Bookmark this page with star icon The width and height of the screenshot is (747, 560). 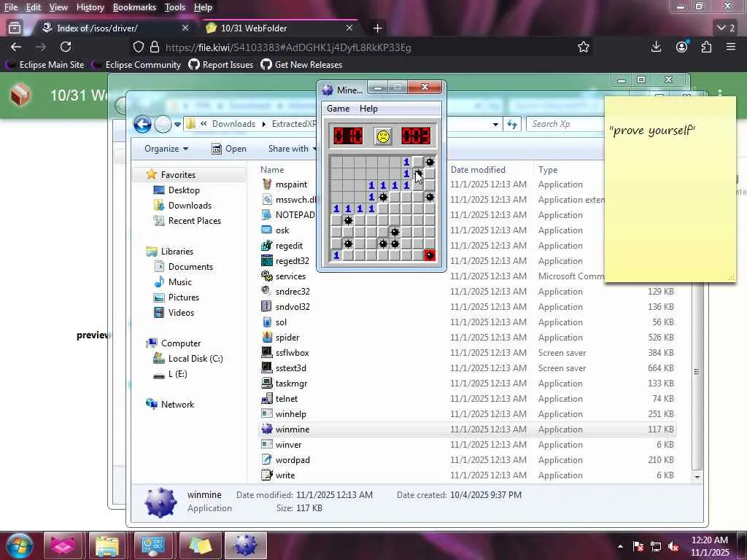pos(583,47)
